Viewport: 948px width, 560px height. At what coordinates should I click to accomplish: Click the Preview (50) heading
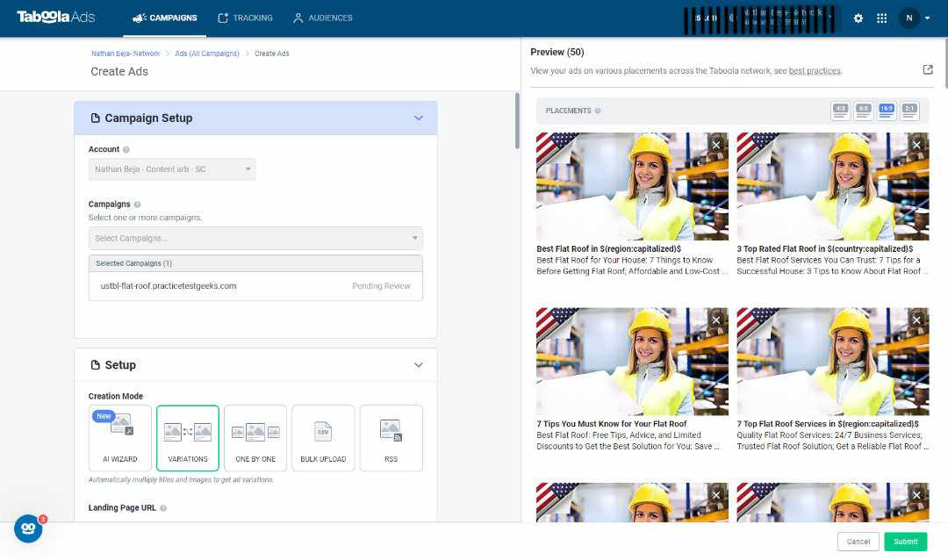(557, 52)
